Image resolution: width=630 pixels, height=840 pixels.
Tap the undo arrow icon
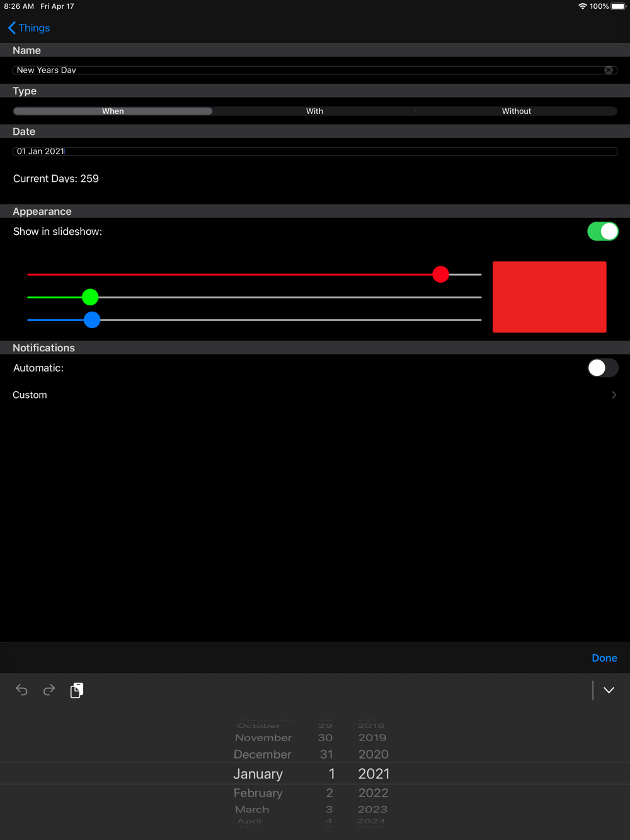coord(21,690)
